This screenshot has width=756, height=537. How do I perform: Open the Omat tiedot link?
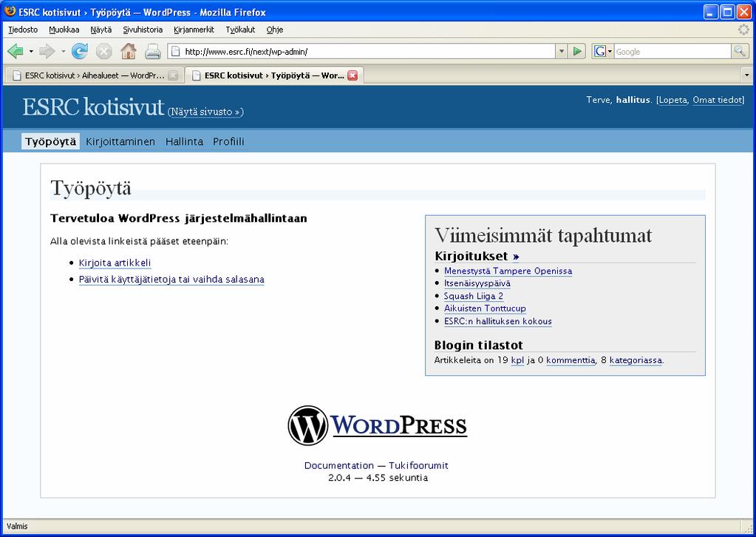click(x=718, y=100)
